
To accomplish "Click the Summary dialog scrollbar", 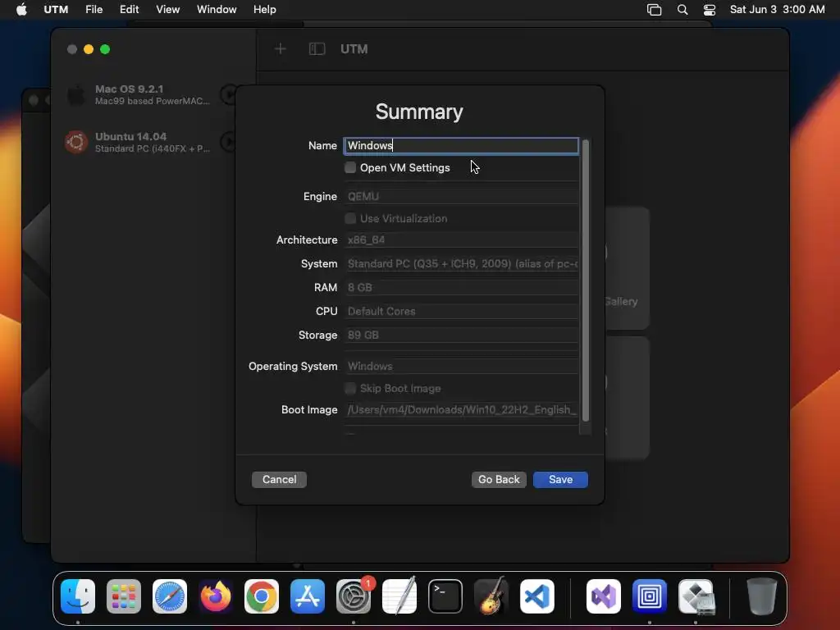I will point(586,281).
